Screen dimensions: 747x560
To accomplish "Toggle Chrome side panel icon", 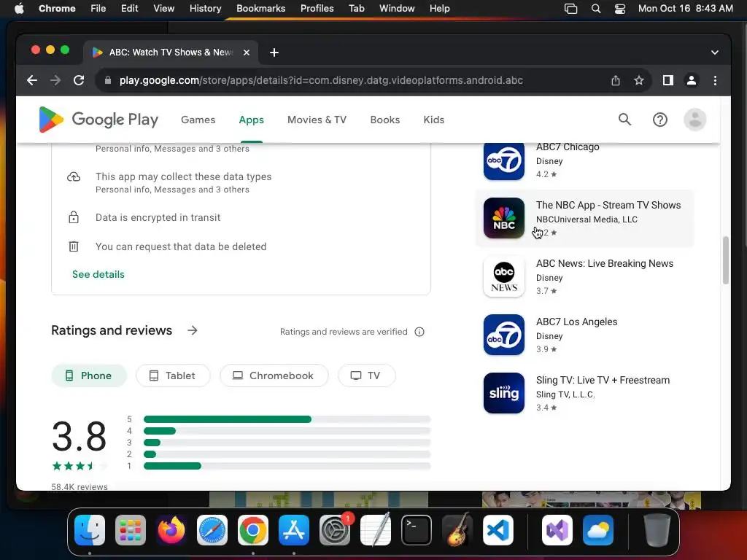I will [x=668, y=80].
